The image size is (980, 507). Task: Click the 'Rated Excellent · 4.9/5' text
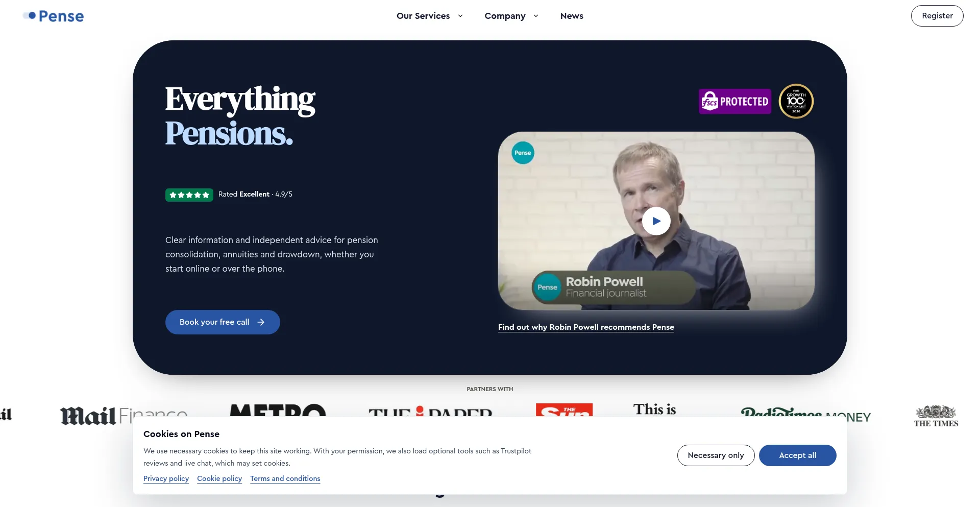(255, 195)
